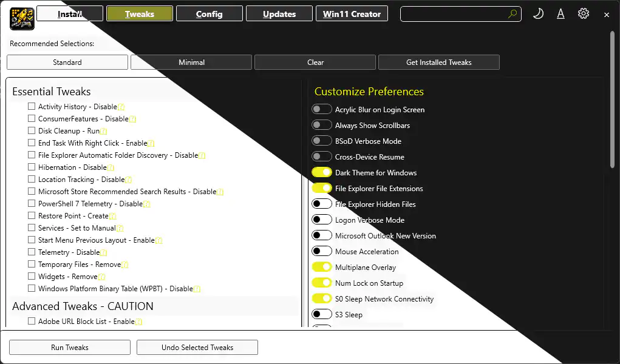Select the Standard recommended selection
Screen dimensions: 620x364
coord(67,62)
